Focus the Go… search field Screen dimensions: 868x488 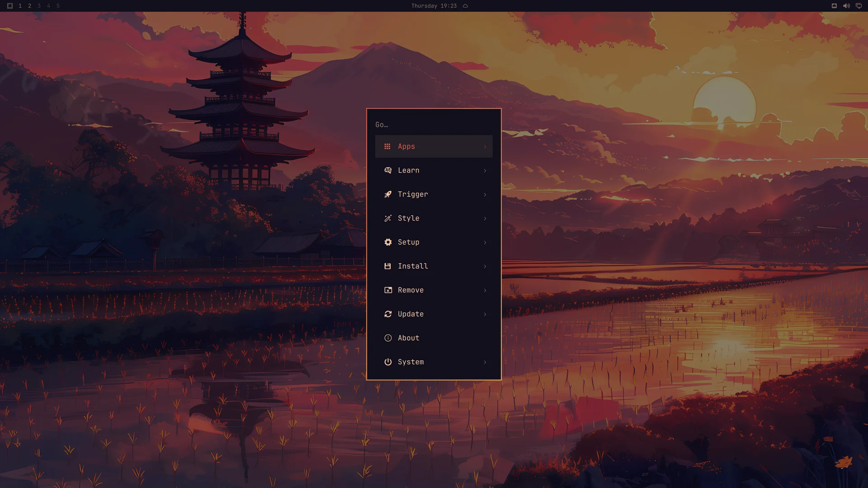coord(434,125)
